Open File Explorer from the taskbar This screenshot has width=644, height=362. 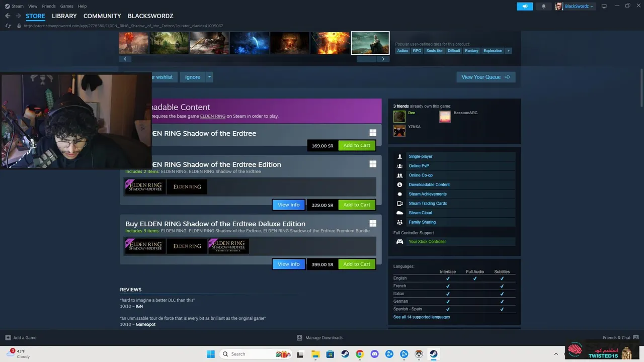(x=315, y=354)
